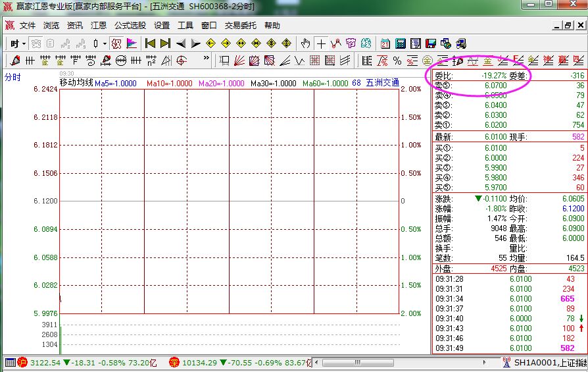Click the pink flag chart icon
Viewport: 588px width, 372px height.
point(132,43)
